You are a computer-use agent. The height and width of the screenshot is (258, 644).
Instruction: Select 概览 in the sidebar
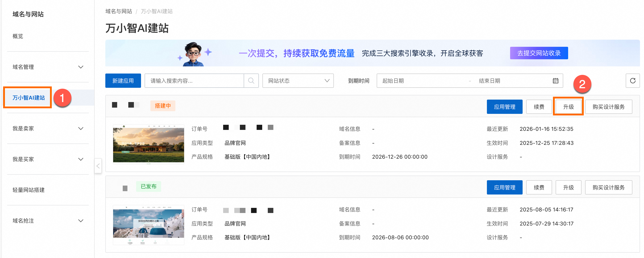coord(18,36)
